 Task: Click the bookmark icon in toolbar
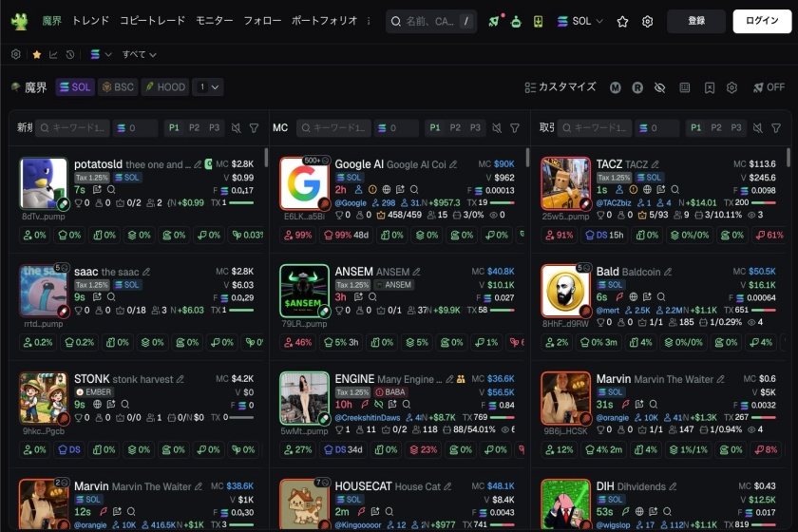710,87
